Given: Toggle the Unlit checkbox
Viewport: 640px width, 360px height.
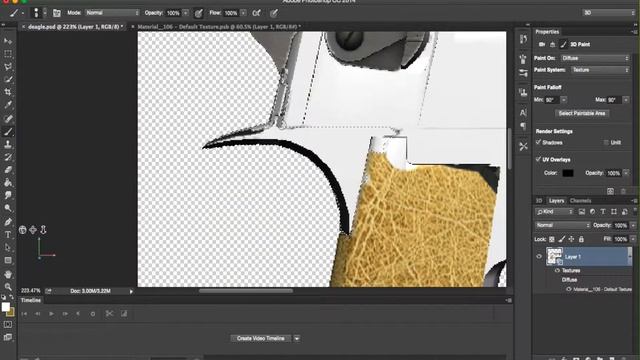Looking at the screenshot, I should coord(606,142).
